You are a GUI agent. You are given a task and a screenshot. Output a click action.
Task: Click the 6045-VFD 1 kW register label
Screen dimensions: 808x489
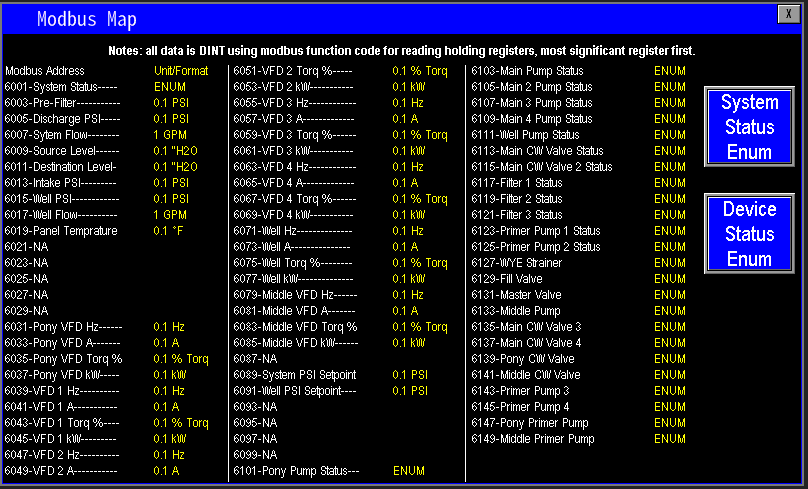click(x=61, y=439)
